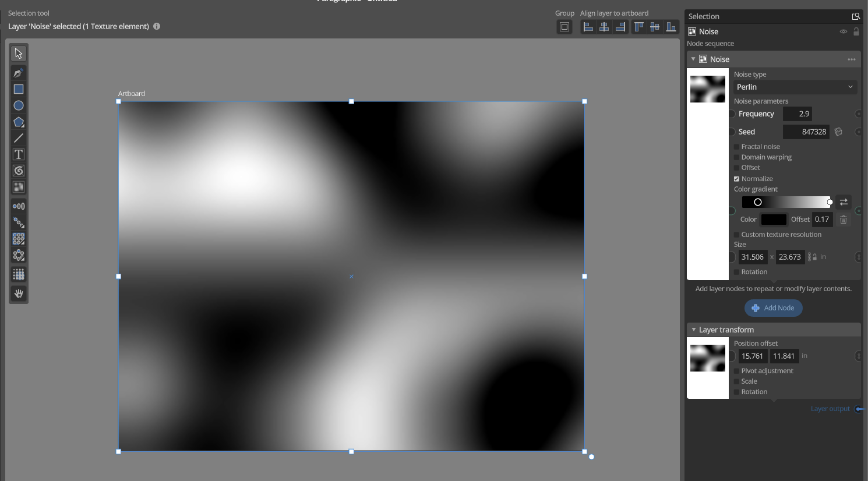Select the Pen tool
868x481 pixels.
click(x=19, y=73)
